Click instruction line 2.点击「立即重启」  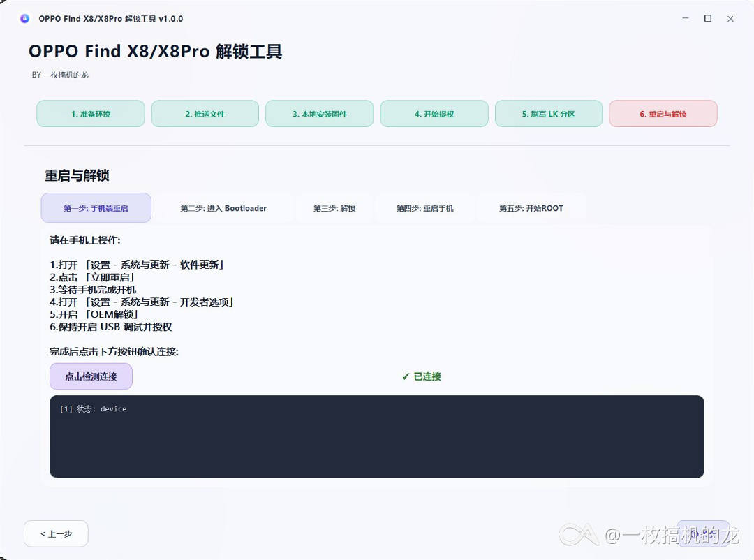(92, 278)
